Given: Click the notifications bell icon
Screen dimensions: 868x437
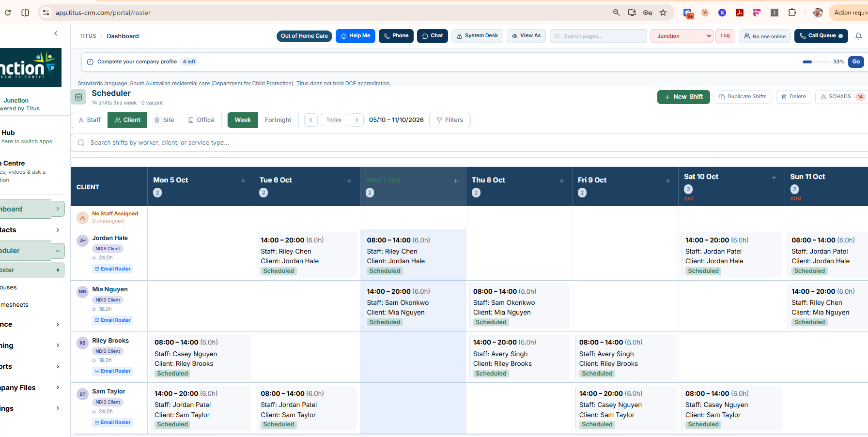Looking at the screenshot, I should [x=858, y=36].
